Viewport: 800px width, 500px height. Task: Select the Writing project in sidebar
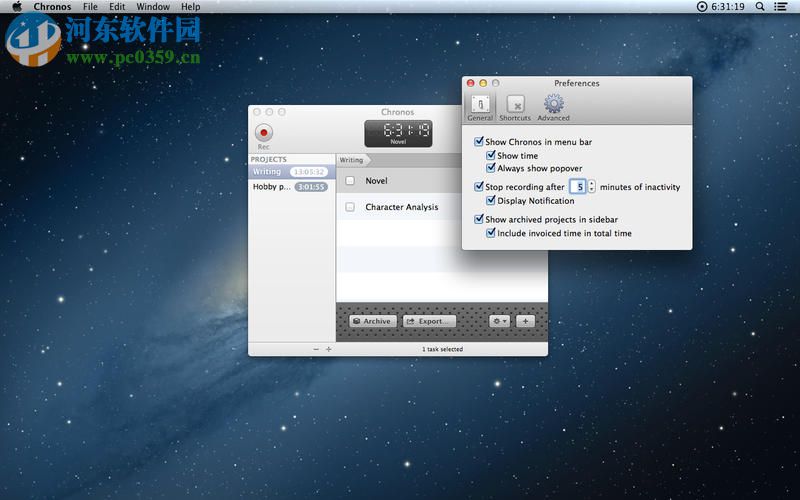[291, 172]
